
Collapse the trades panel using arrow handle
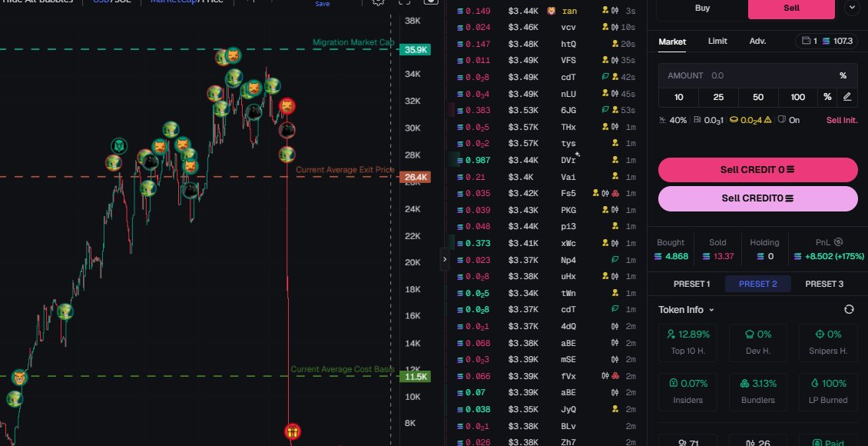[x=445, y=259]
